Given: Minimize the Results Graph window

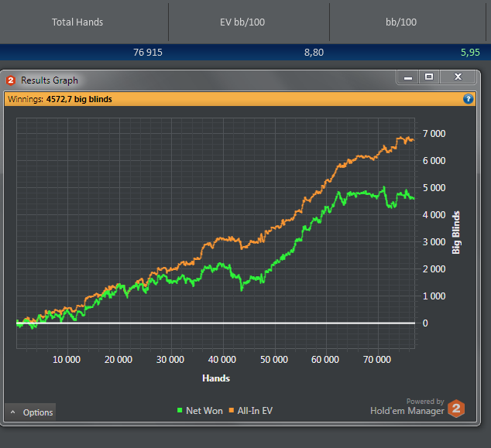Looking at the screenshot, I should pyautogui.click(x=407, y=77).
